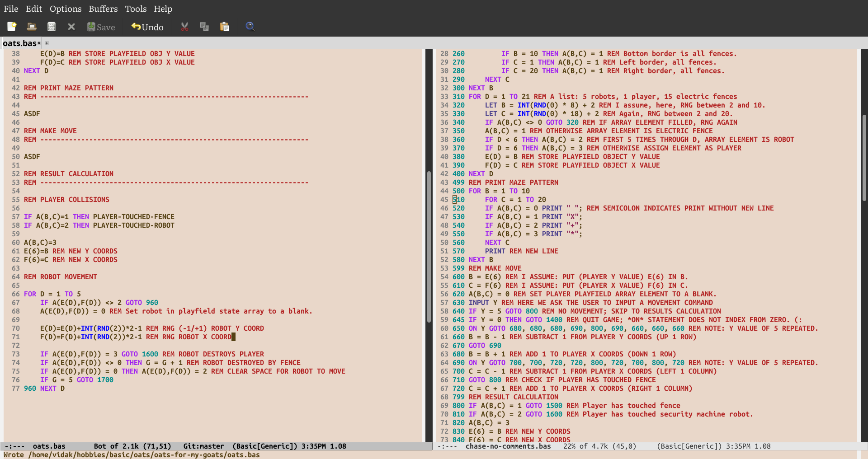Click 'REM ROBOT MOVEMENT' comment line
The width and height of the screenshot is (868, 459).
pos(61,277)
